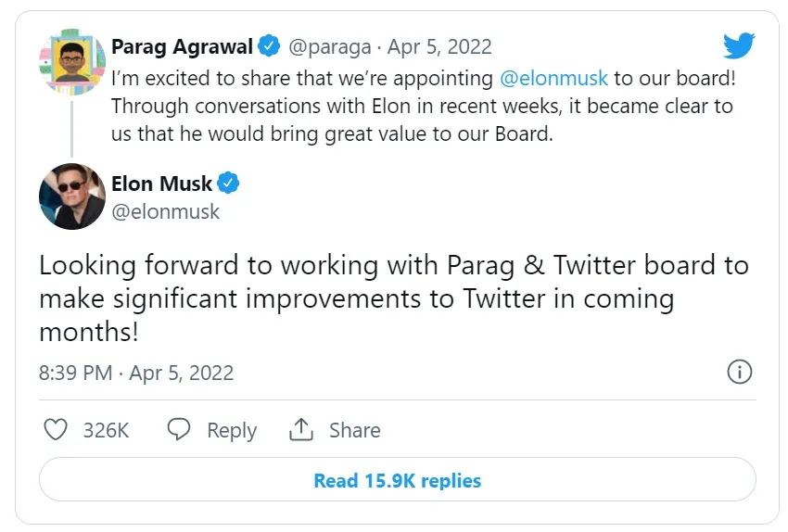Click the share arrow icon
Screen dimensions: 788x532
[x=300, y=430]
